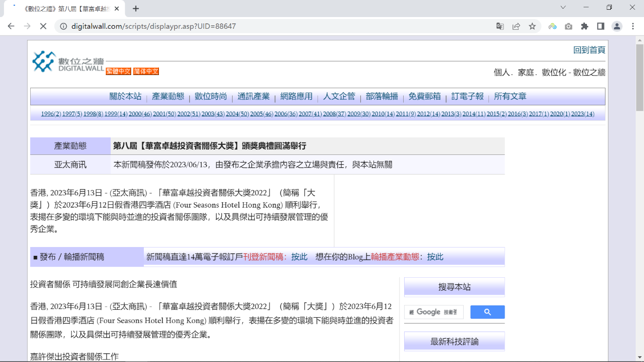Open Google Translate for this page
Viewport: 644px width, 362px height.
500,26
